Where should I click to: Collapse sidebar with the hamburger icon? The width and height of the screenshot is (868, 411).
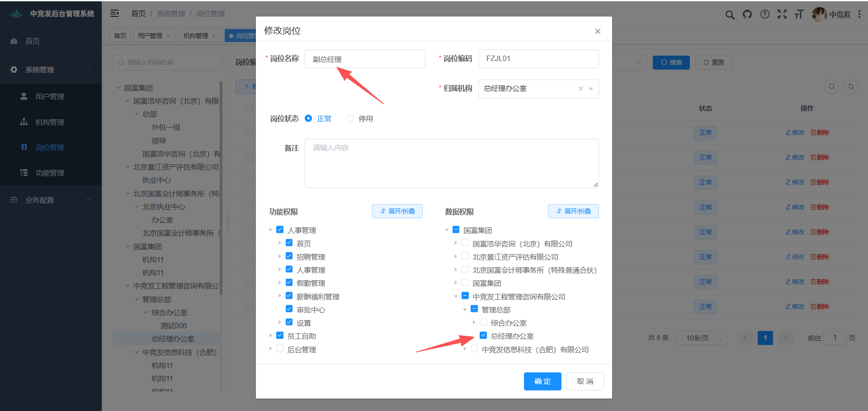coord(115,14)
